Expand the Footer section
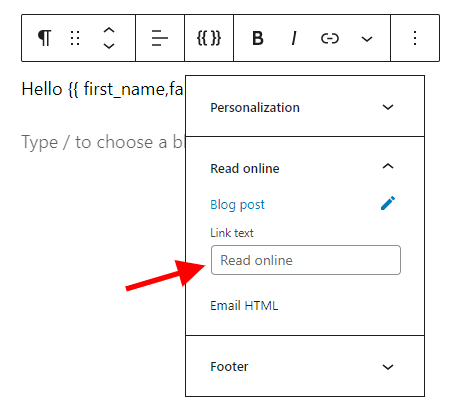Image resolution: width=455 pixels, height=409 pixels. coord(305,367)
